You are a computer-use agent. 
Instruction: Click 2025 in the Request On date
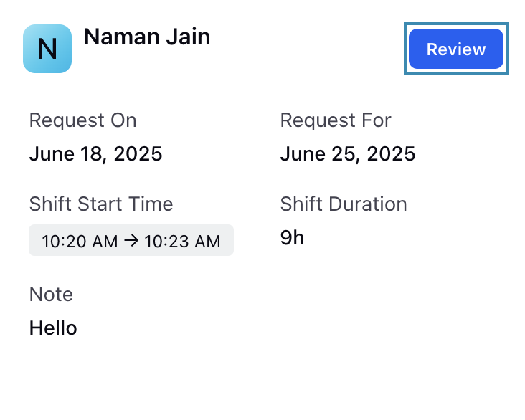(x=138, y=154)
